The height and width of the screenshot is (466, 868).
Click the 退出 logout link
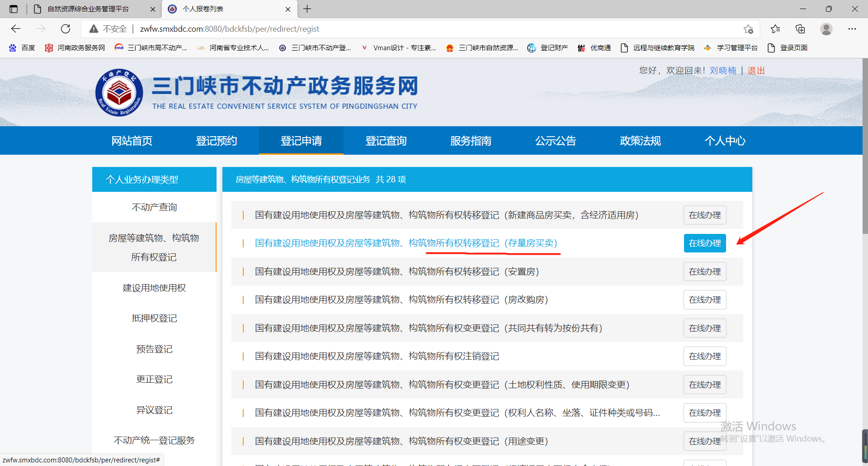coord(756,71)
